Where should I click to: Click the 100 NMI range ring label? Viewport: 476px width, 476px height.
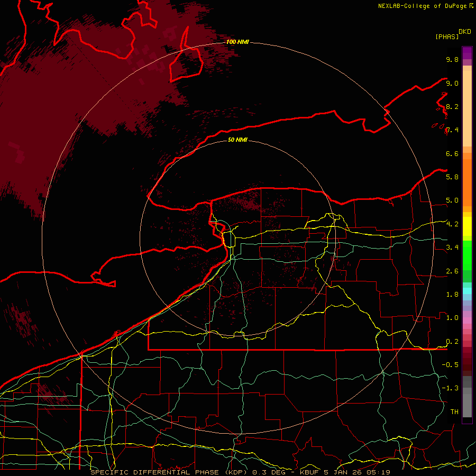[x=237, y=42]
